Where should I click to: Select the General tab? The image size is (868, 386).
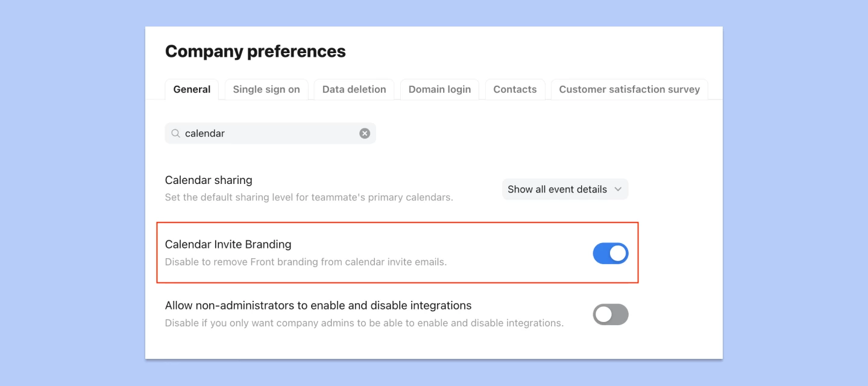[192, 89]
